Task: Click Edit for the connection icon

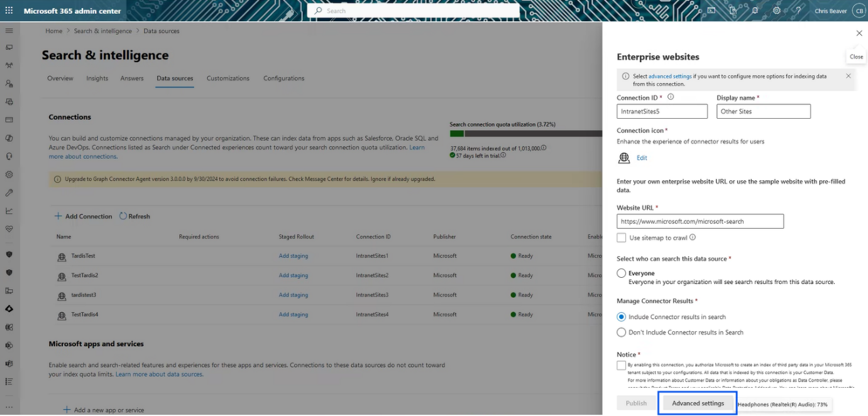Action: pos(642,158)
